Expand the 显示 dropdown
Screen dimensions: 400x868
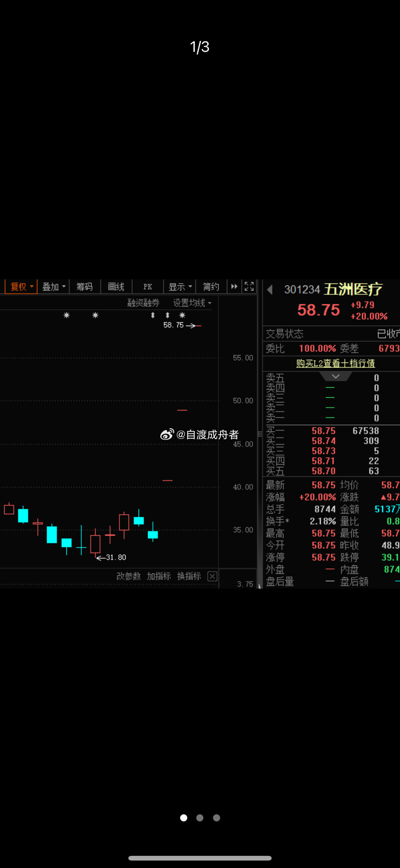tap(180, 287)
